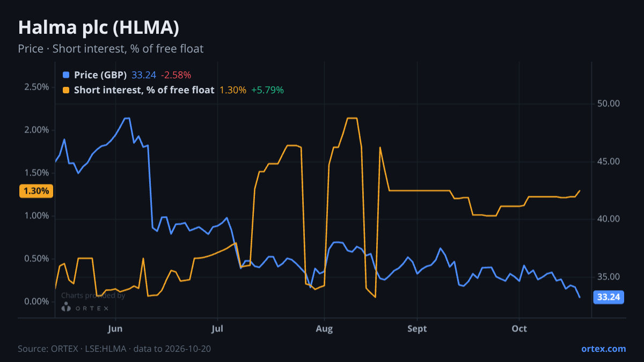
Task: Click the Source: ORTEX footer text
Action: tap(114, 349)
